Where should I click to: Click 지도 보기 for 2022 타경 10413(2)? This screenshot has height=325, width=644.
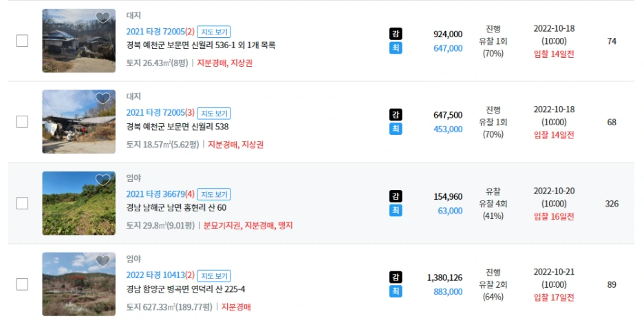tap(214, 275)
